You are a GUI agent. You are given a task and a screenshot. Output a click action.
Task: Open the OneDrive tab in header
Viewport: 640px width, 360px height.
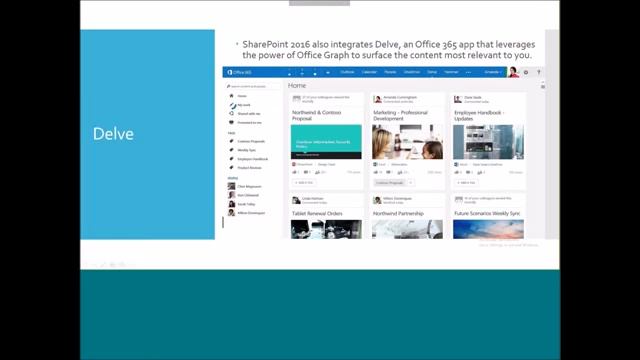point(412,72)
